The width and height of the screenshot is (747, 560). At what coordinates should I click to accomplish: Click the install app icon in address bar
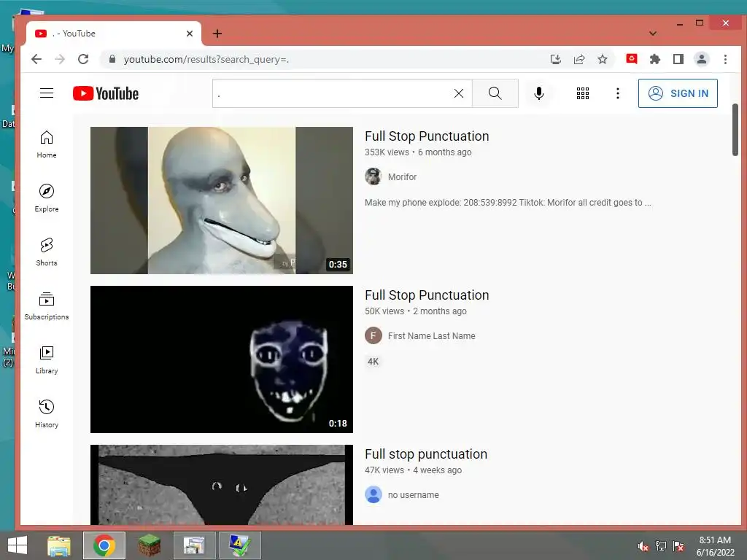(555, 59)
